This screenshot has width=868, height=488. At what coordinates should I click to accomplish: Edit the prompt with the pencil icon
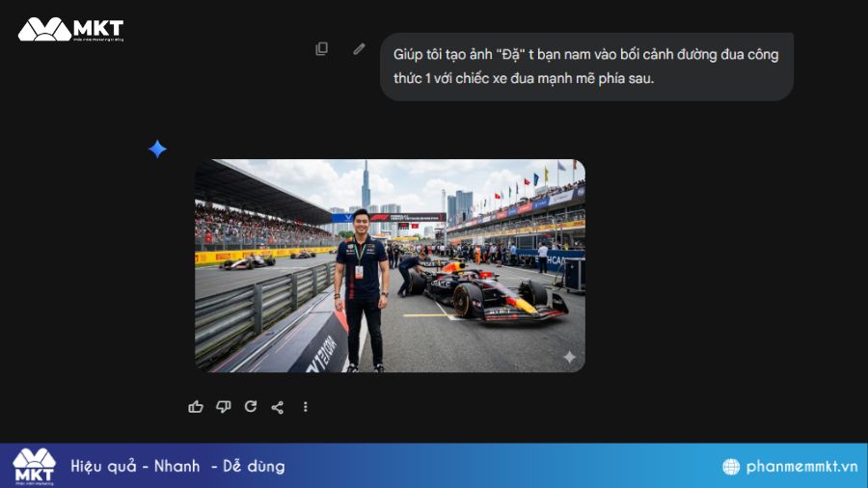point(360,48)
